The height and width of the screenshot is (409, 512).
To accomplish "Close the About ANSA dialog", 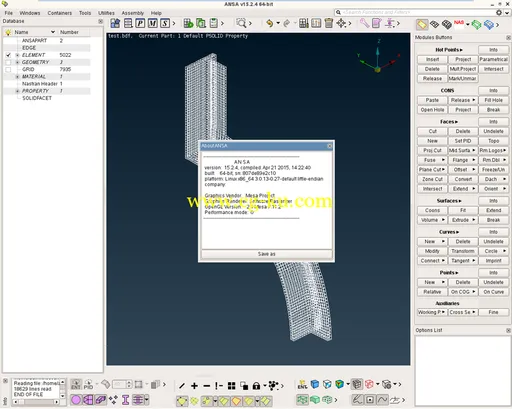I will tap(329, 146).
